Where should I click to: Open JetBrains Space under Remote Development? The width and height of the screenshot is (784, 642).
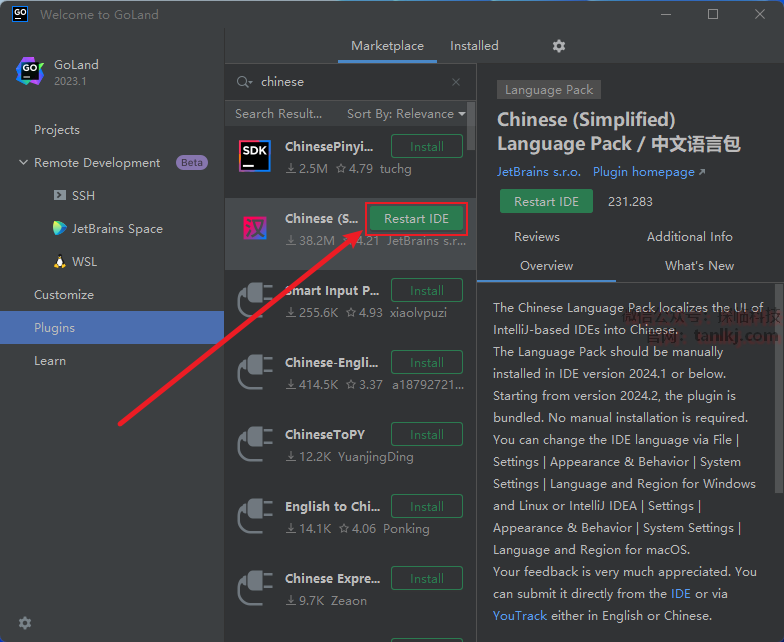(x=117, y=229)
